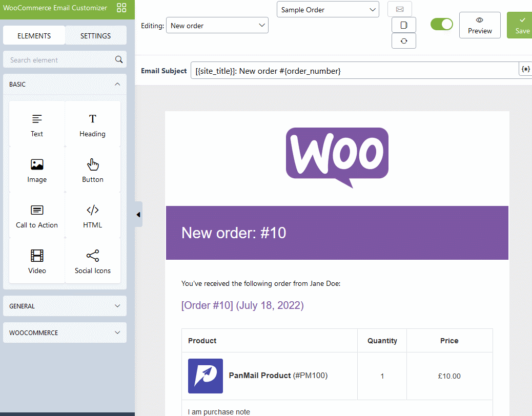Click the quantity value 1 cell
This screenshot has width=532, height=416.
[382, 376]
